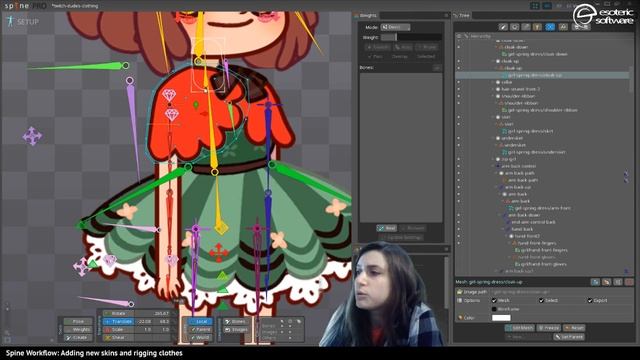Click the gray icon in mesh properties header
This screenshot has height=360, width=640.
(618, 282)
